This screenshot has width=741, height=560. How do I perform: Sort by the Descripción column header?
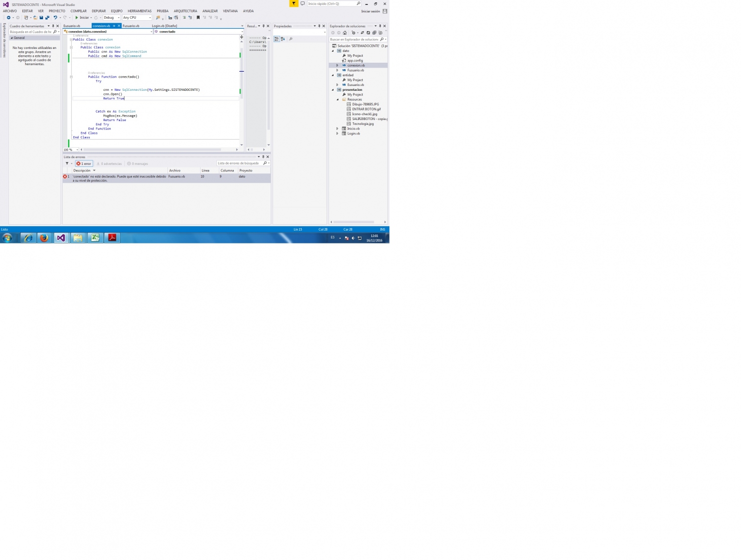(119, 170)
